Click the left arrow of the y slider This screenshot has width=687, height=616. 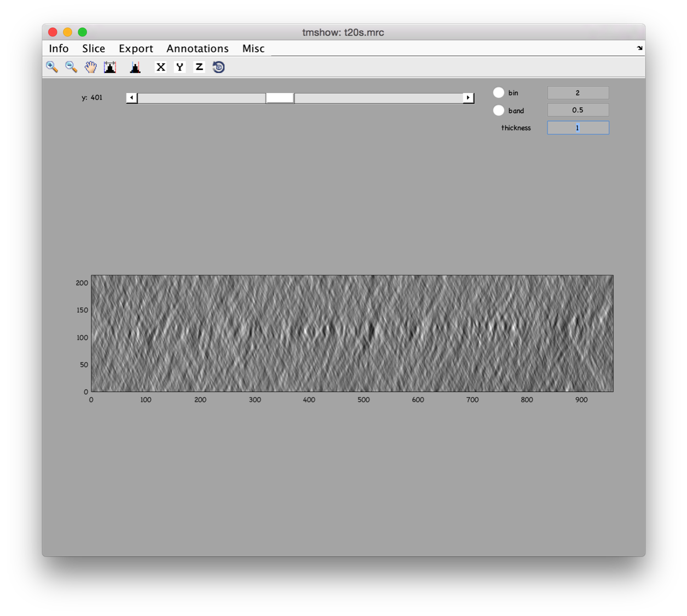point(131,97)
